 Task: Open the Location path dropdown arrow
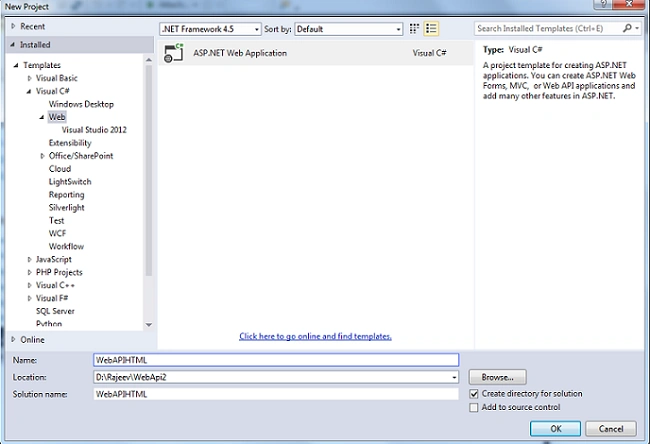tap(454, 377)
